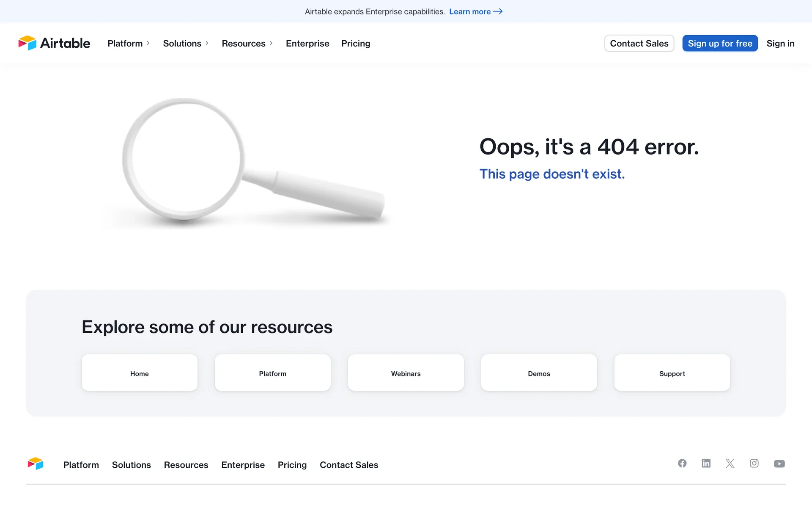
Task: Expand the Resources dropdown menu
Action: click(x=247, y=44)
